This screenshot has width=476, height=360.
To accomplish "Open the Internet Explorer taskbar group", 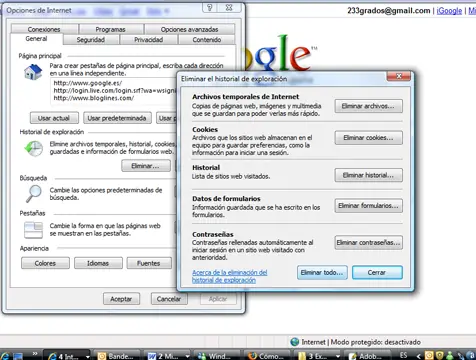I will (67, 356).
